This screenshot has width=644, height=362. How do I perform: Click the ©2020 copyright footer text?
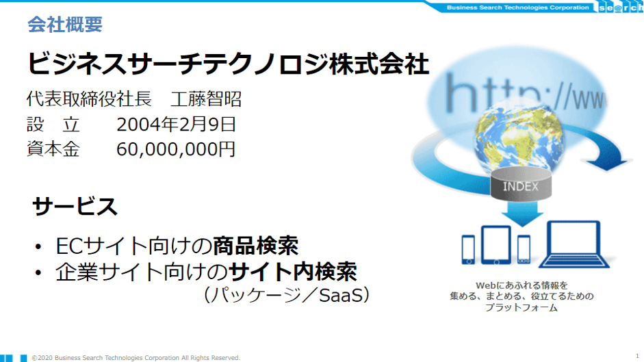click(x=136, y=358)
